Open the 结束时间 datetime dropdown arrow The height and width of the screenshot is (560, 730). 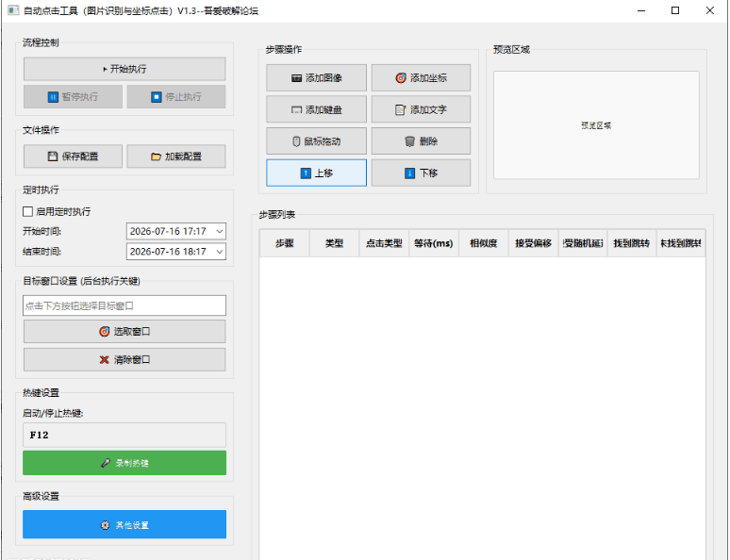point(219,252)
